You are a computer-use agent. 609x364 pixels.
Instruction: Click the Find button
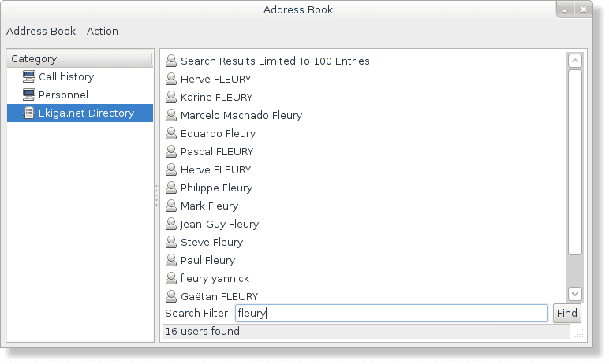pos(566,313)
